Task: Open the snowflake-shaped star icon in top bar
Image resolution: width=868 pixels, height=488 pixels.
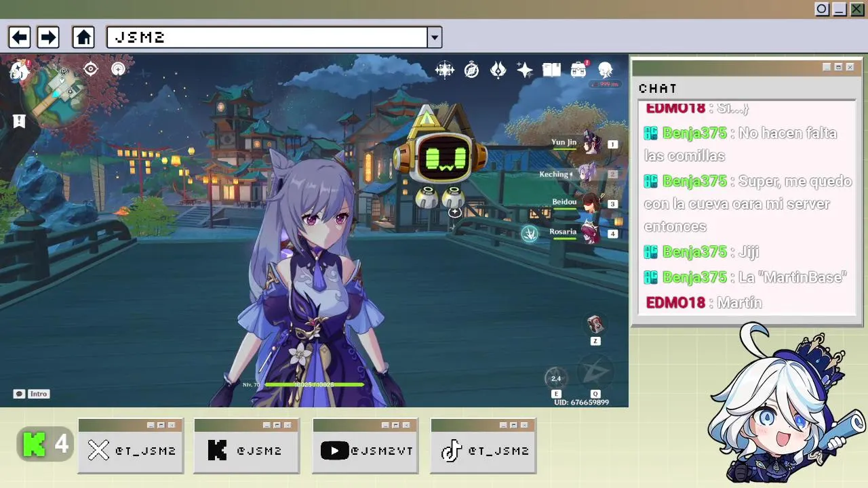Action: (445, 69)
